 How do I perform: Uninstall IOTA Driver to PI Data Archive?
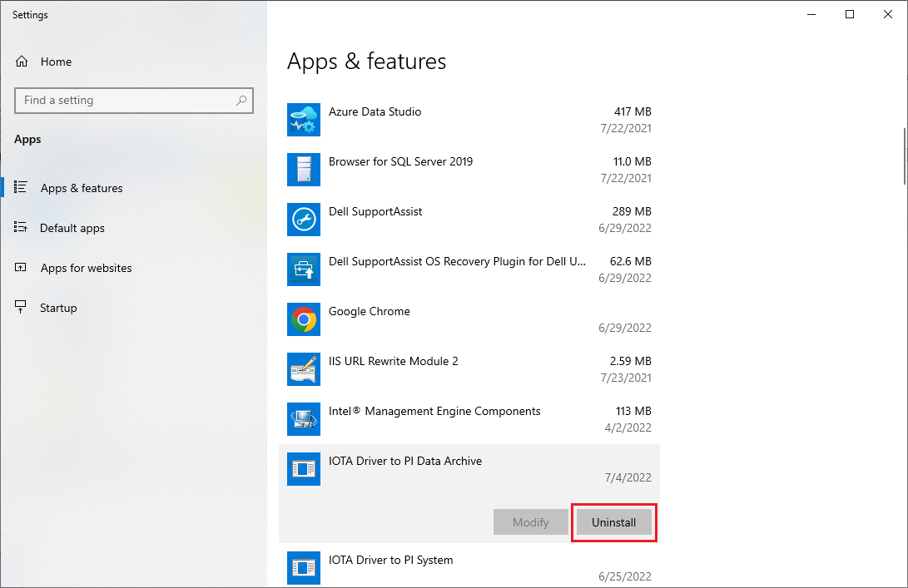tap(614, 522)
